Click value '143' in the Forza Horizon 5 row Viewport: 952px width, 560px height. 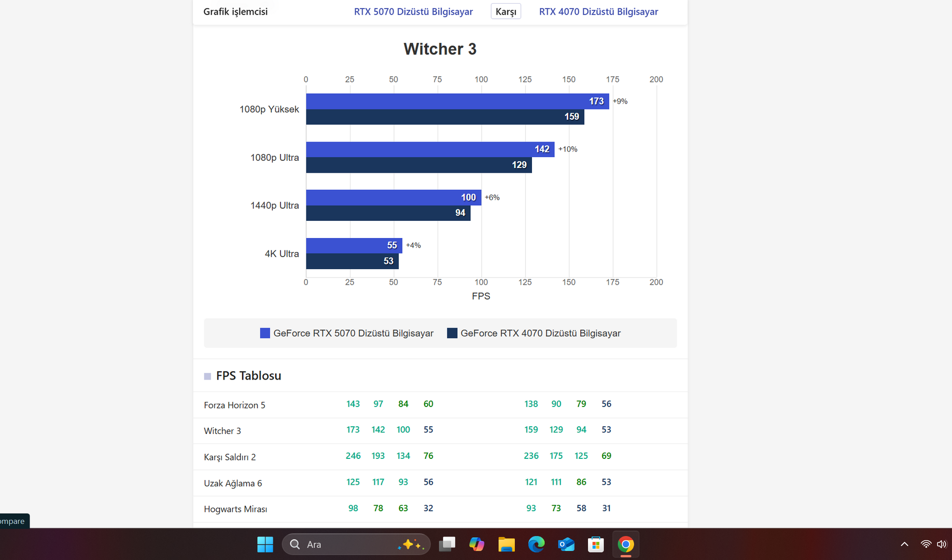(x=353, y=404)
